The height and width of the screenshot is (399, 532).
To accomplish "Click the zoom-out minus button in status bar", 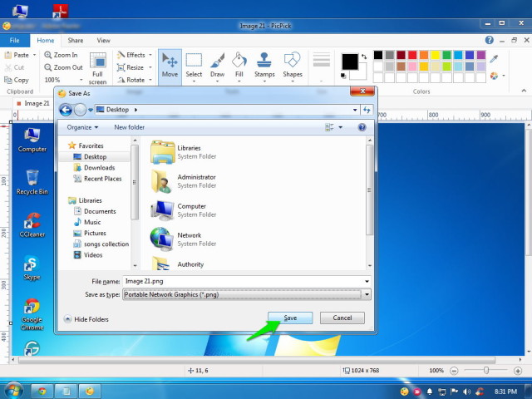I will (x=454, y=371).
